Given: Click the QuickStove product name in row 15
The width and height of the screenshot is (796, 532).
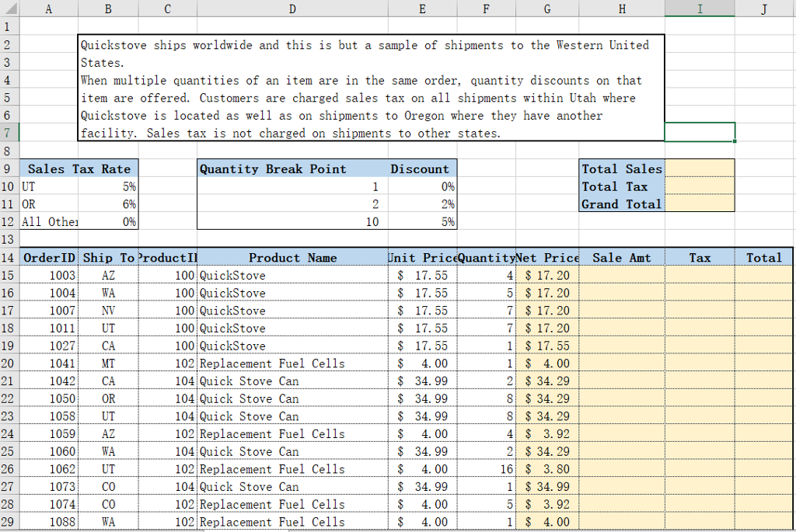Looking at the screenshot, I should tap(292, 275).
